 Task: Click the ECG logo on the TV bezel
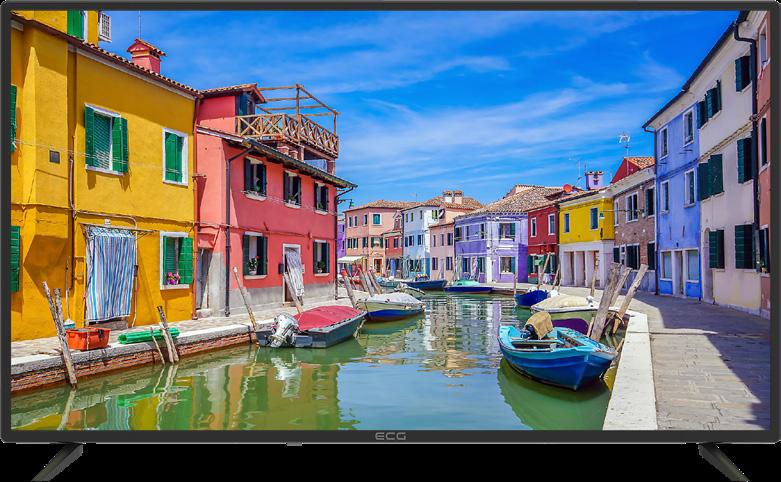(390, 437)
